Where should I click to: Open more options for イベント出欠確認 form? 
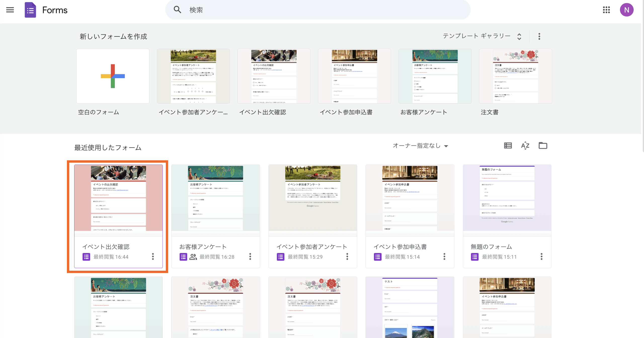153,257
